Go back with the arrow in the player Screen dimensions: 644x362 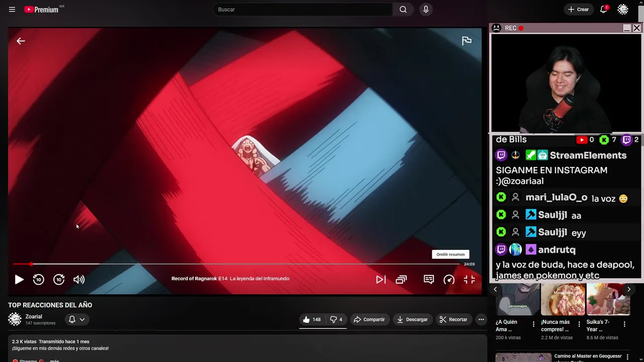[21, 41]
